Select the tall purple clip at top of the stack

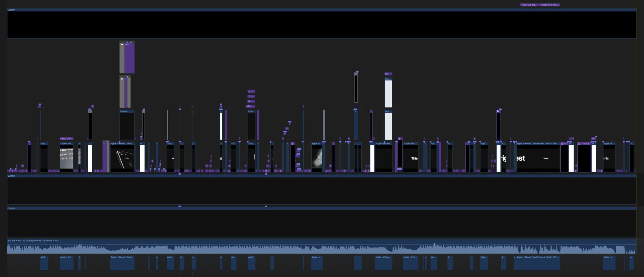coord(130,58)
